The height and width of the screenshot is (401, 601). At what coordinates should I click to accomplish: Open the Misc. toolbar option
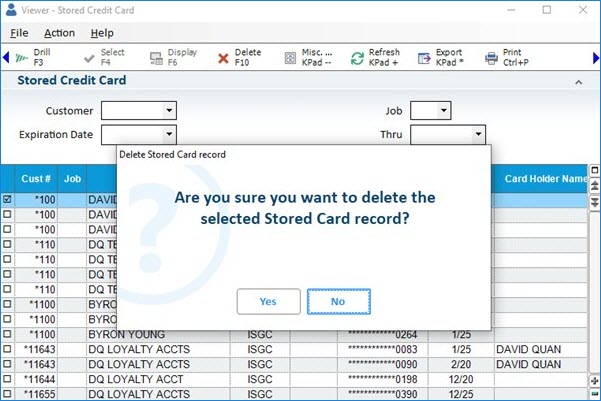290,58
